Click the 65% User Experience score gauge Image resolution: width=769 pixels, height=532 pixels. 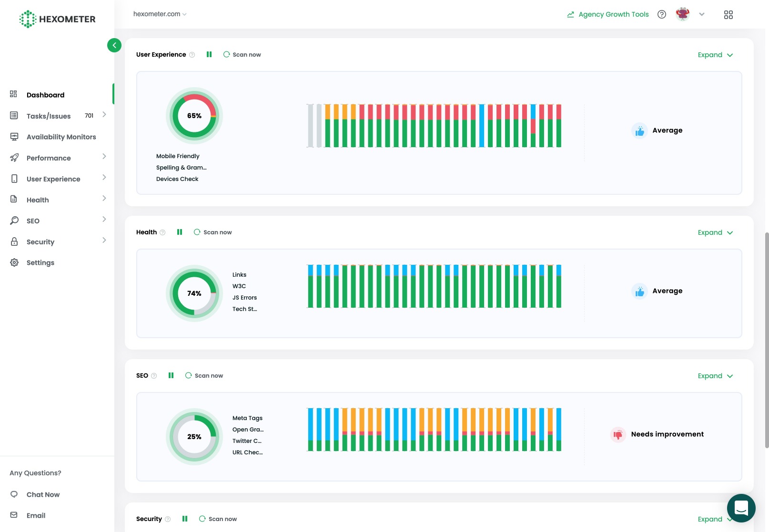[194, 116]
